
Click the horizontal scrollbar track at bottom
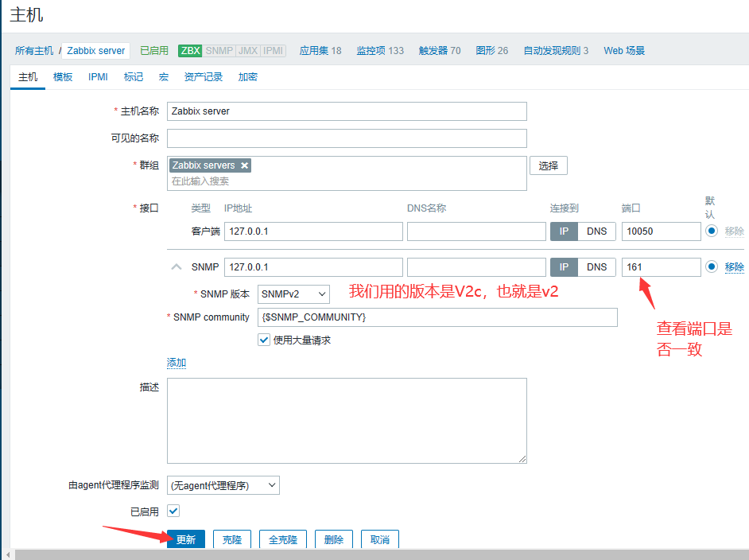pyautogui.click(x=382, y=554)
